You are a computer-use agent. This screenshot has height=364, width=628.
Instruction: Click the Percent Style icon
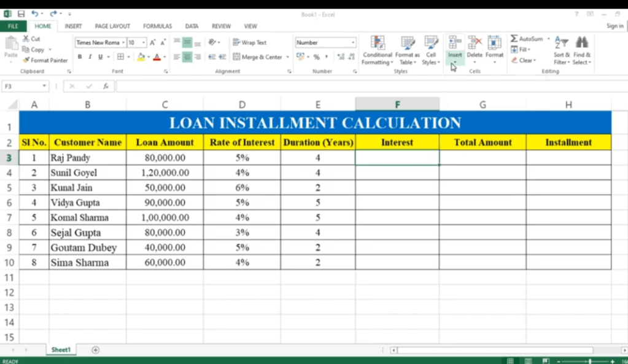[317, 57]
